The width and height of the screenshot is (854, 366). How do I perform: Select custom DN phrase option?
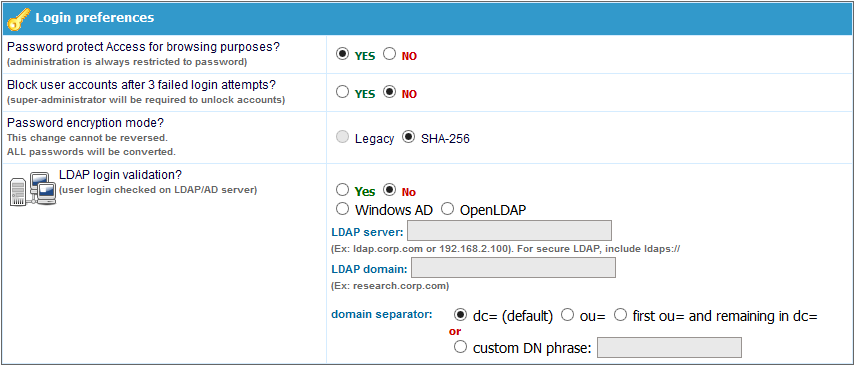coord(460,346)
